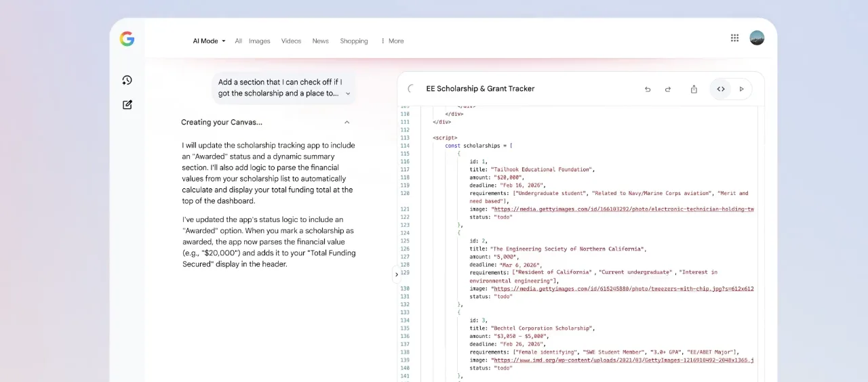
Task: Open the Shopping tab
Action: [354, 41]
